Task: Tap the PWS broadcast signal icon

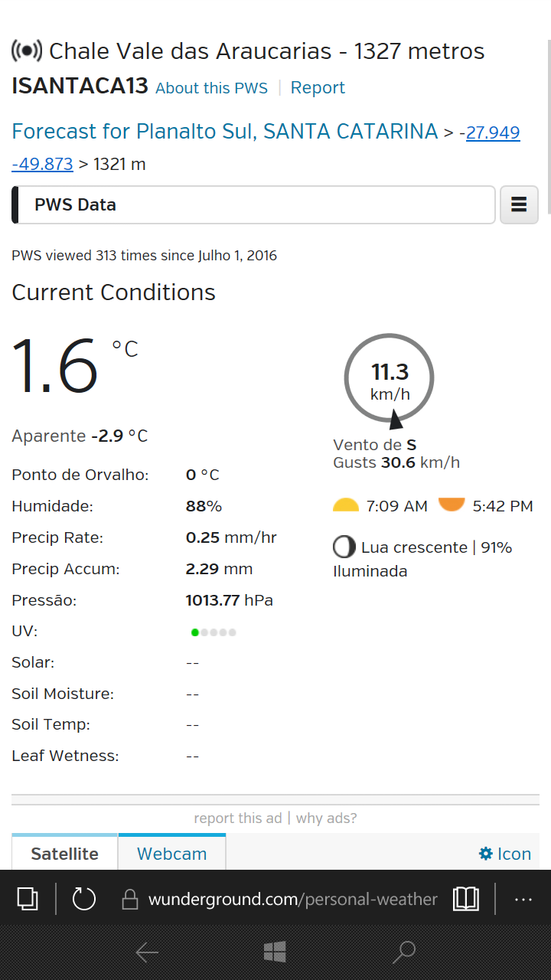Action: [x=27, y=51]
